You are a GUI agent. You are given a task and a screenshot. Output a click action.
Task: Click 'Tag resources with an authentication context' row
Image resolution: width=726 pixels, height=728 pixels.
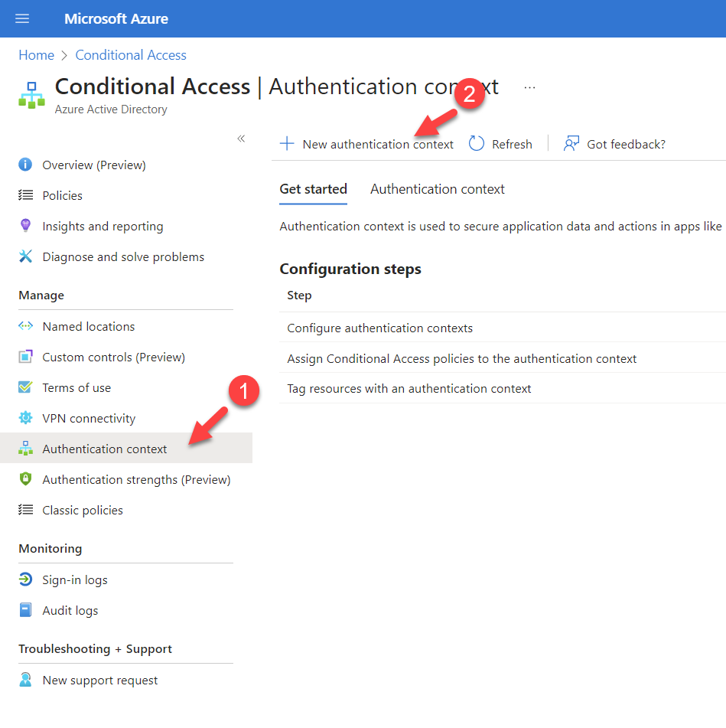click(x=503, y=389)
